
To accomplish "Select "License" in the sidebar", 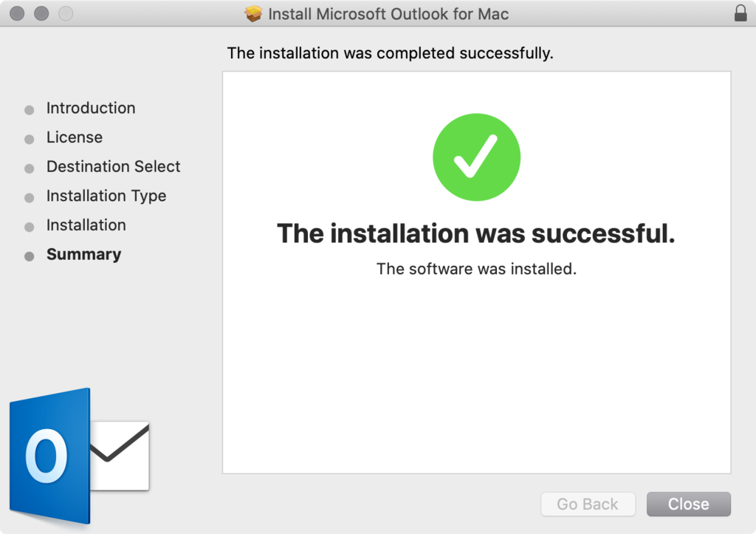I will (x=74, y=138).
